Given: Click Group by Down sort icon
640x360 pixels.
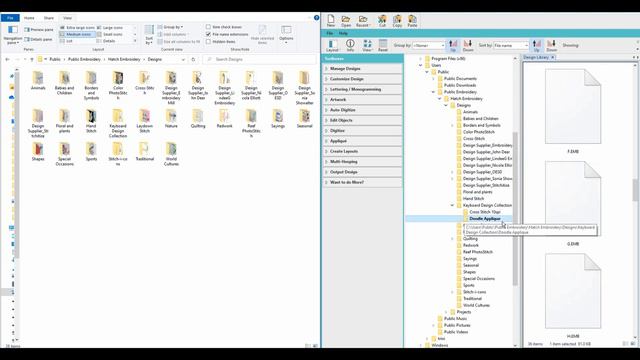Looking at the screenshot, I should tap(468, 44).
